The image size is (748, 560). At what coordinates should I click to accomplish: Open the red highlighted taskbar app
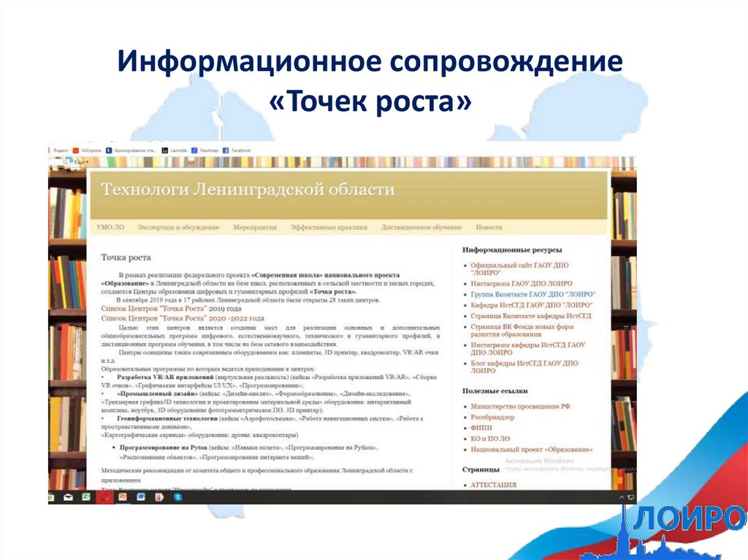pyautogui.click(x=104, y=497)
